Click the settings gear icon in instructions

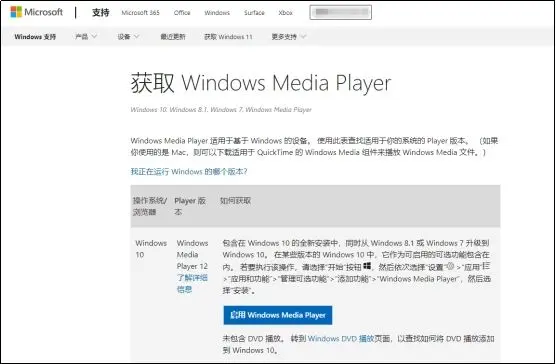[x=450, y=266]
